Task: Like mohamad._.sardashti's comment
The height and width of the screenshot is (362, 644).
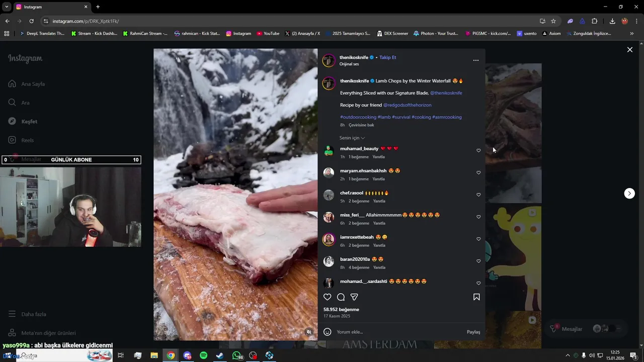Action: tap(478, 283)
